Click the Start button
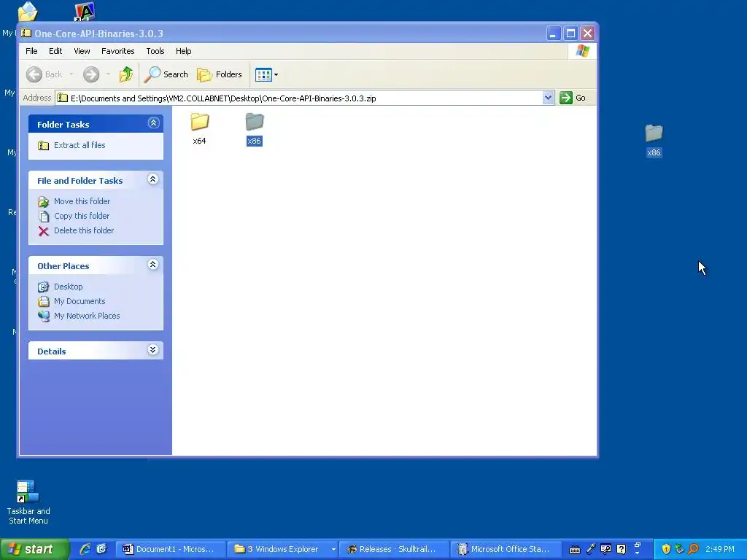 (x=34, y=549)
